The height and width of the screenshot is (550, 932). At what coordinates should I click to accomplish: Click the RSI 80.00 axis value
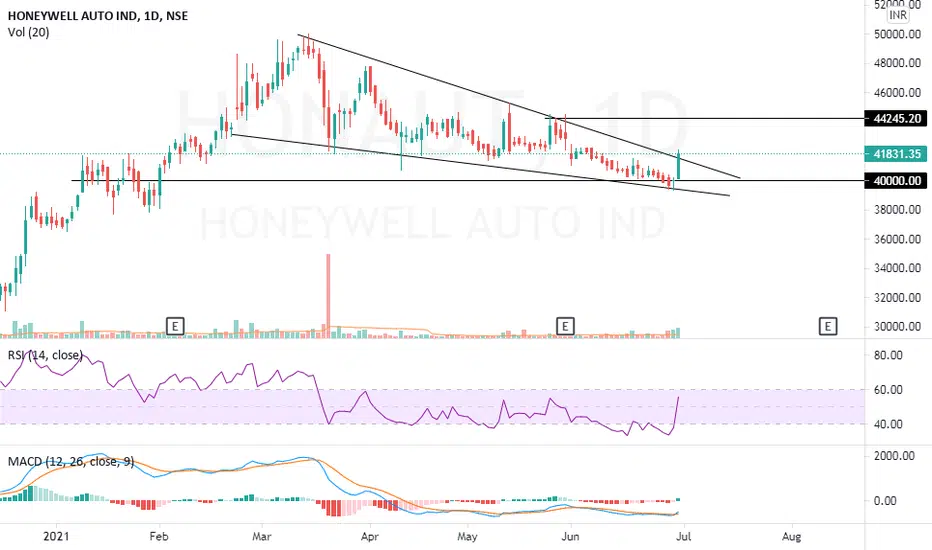click(888, 355)
